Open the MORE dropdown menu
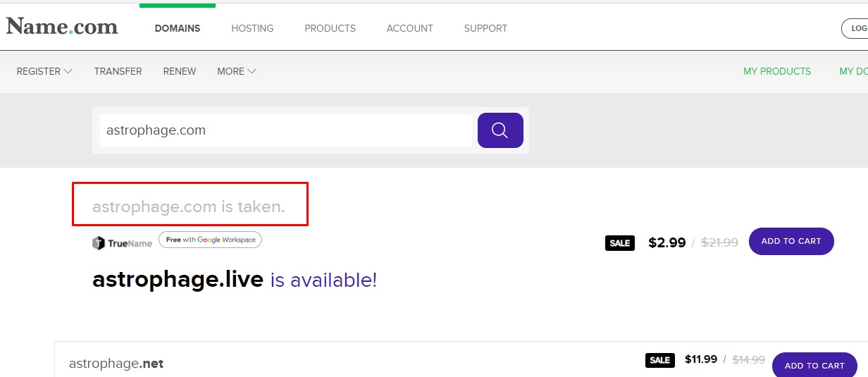Screen dimensions: 868x377 236,71
